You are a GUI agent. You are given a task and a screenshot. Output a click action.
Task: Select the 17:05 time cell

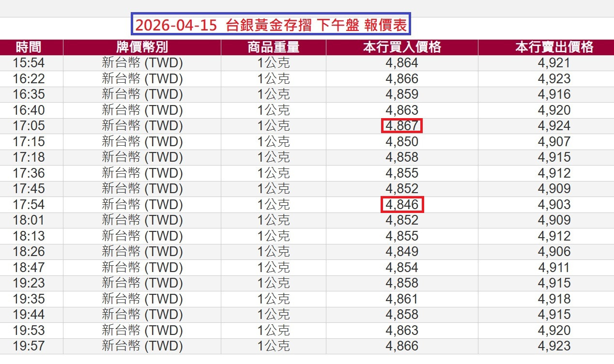pos(29,126)
